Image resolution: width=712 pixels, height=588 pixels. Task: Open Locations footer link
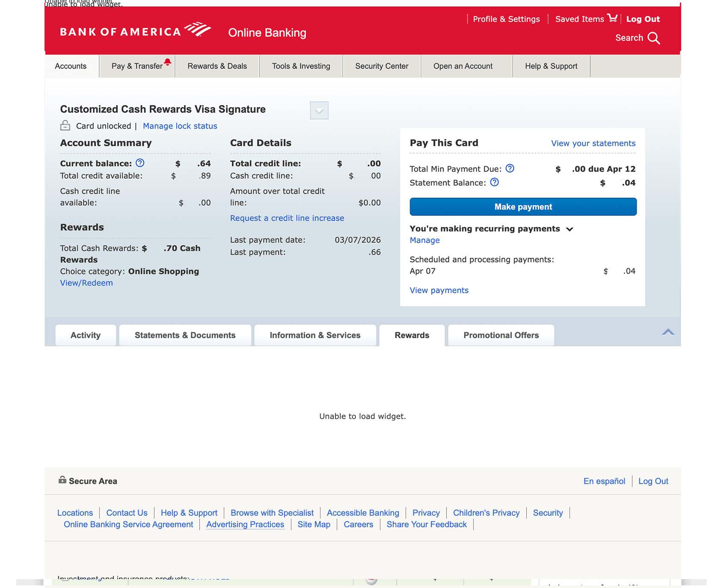[75, 513]
